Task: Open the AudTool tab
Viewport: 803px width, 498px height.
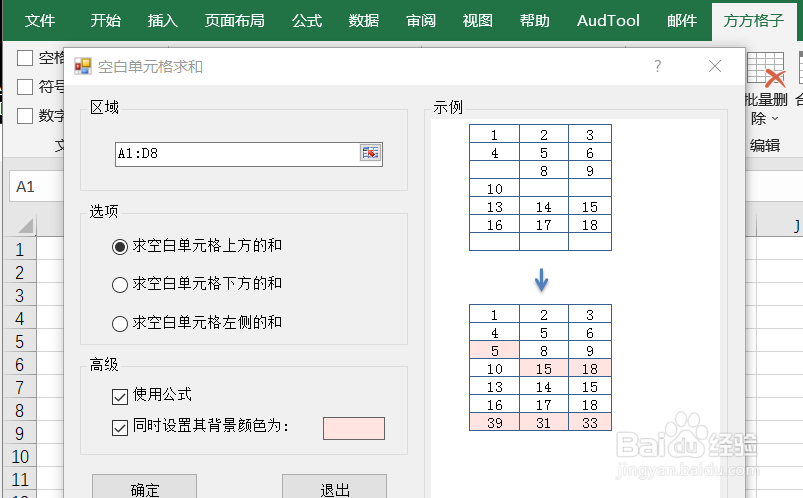Action: coord(608,21)
